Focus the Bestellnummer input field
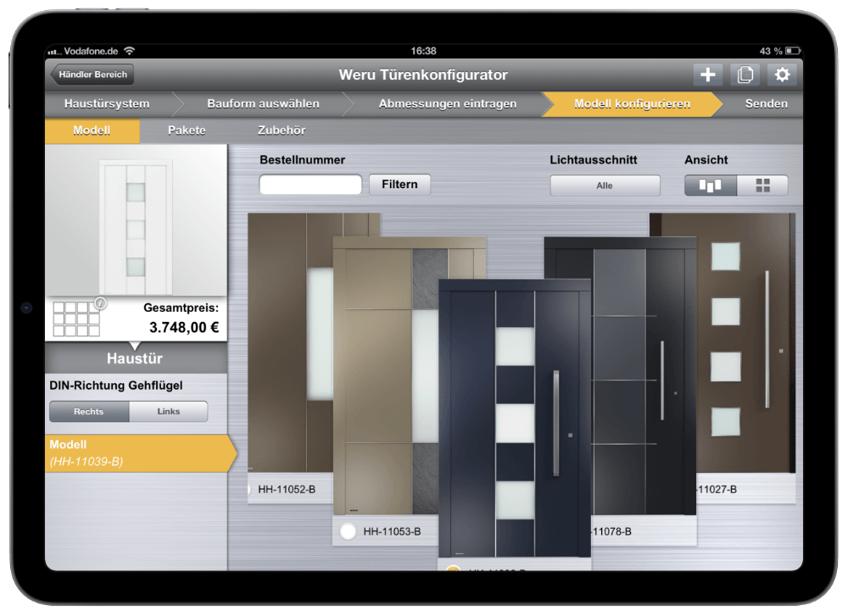The width and height of the screenshot is (848, 616). (x=310, y=184)
